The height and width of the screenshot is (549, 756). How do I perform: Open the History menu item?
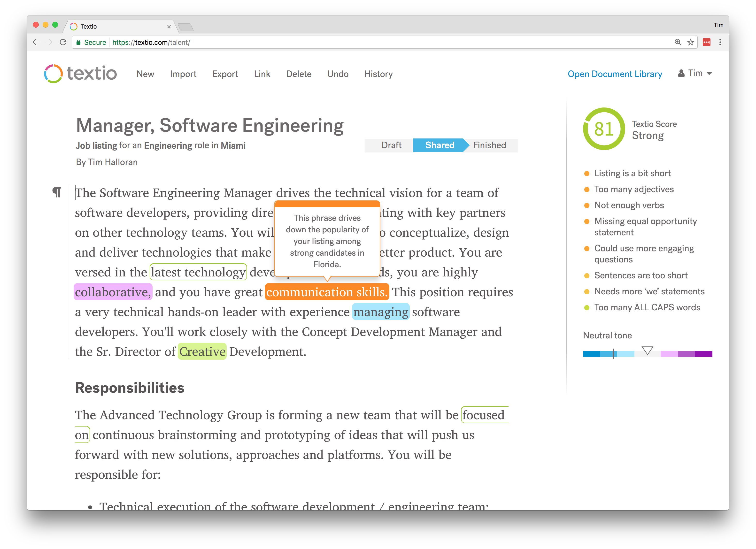(x=378, y=73)
